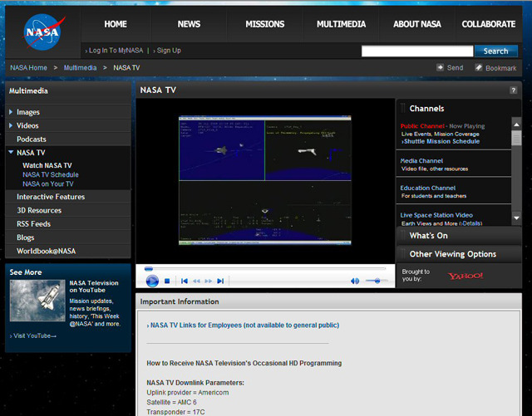Mute the player volume speaker icon

coord(355,281)
